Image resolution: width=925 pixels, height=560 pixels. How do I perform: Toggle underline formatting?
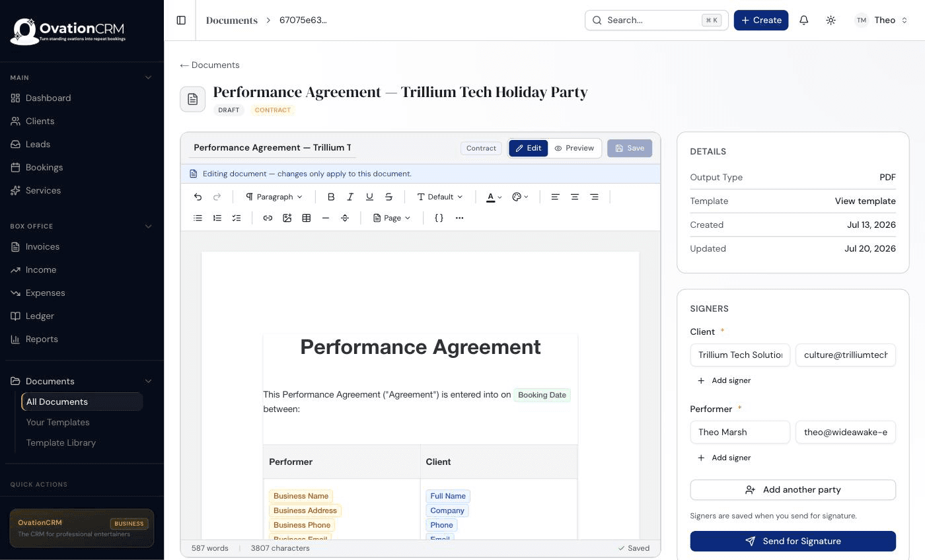coord(369,197)
